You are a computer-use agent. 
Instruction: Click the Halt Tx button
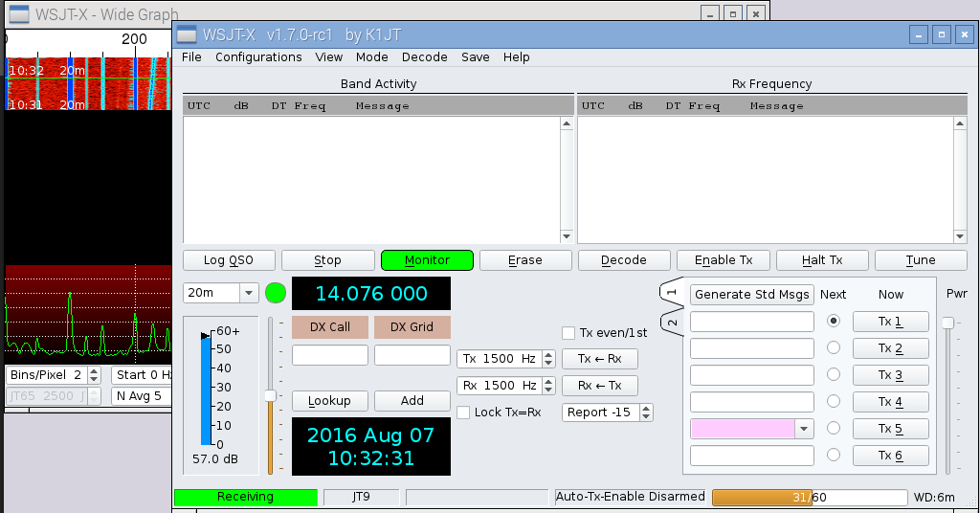point(822,260)
